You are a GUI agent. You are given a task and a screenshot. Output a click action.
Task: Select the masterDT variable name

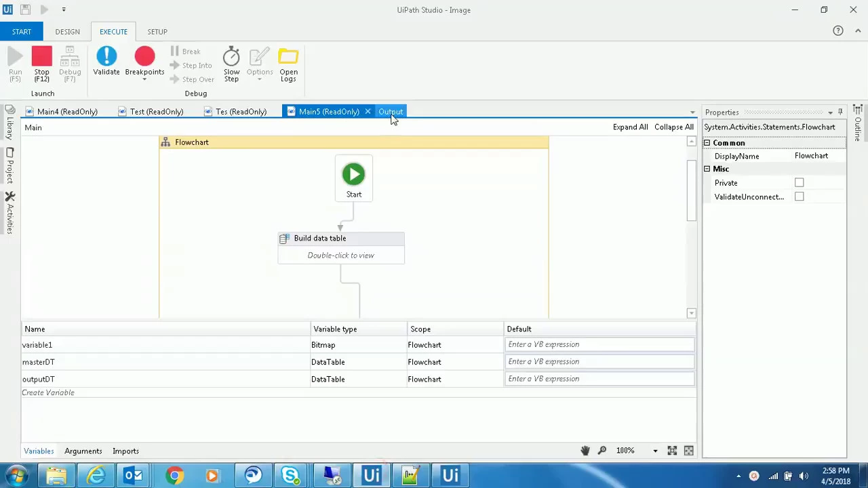(x=39, y=362)
